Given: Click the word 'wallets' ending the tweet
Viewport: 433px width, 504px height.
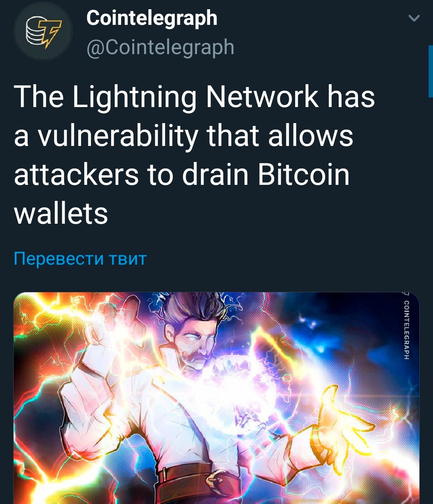Looking at the screenshot, I should tap(61, 213).
